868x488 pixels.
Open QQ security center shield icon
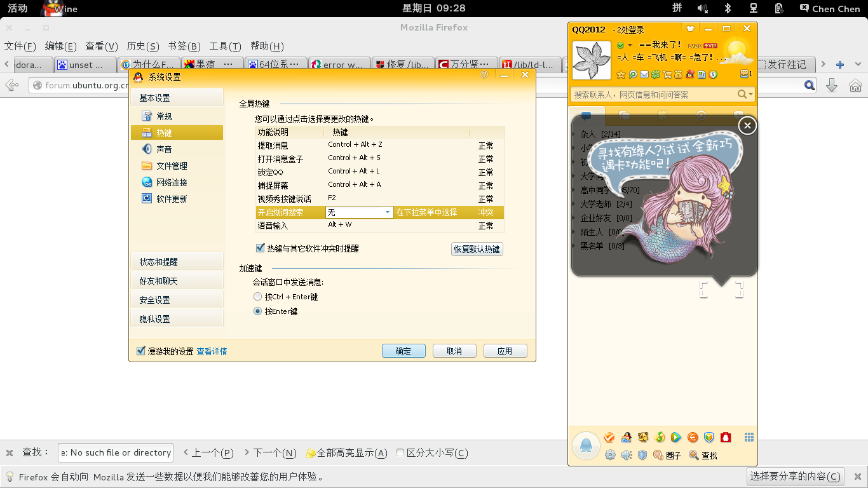(x=642, y=455)
